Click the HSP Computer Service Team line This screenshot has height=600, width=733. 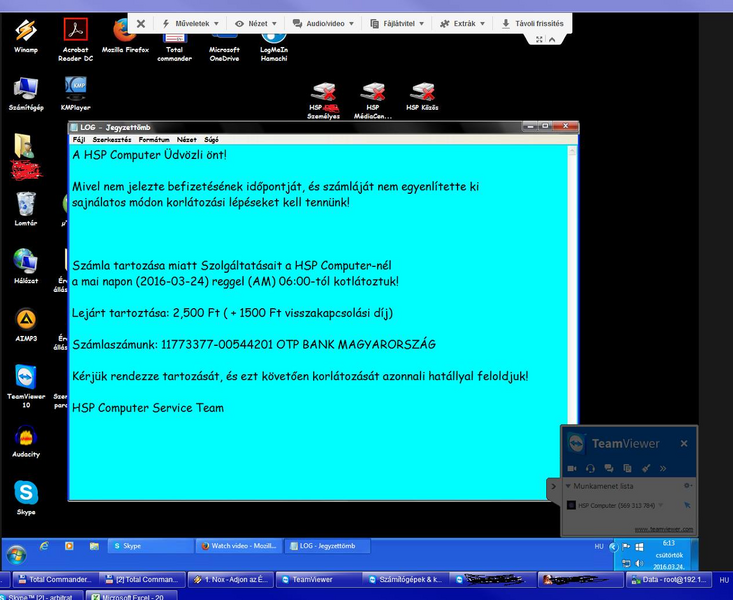148,408
